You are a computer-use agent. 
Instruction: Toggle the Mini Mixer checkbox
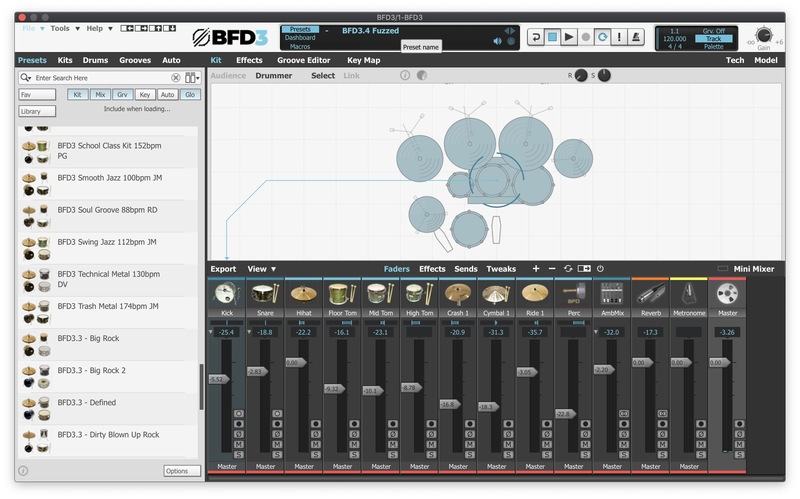724,269
